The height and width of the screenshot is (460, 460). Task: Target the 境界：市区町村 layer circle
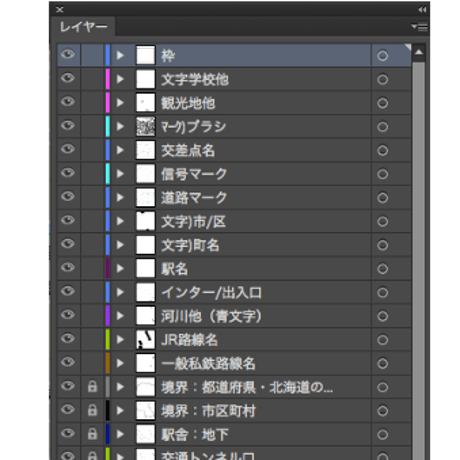pos(382,411)
